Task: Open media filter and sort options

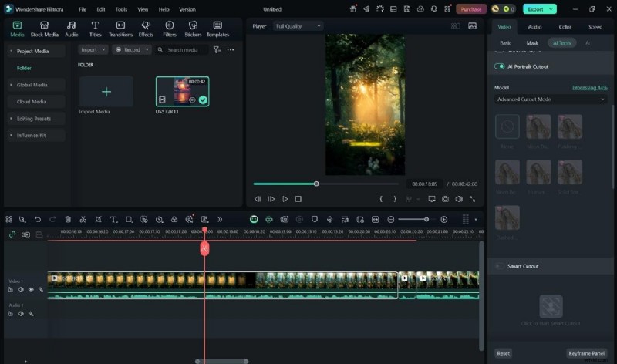Action: tap(217, 49)
